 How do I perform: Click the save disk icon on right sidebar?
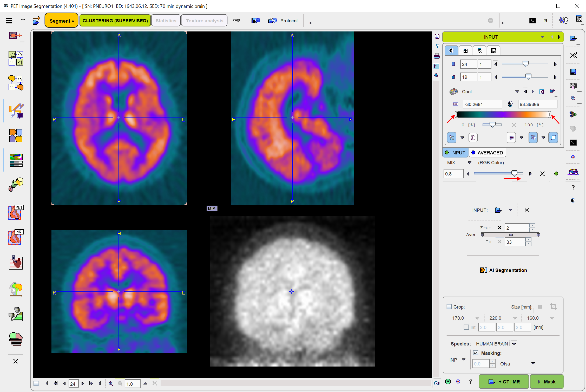pyautogui.click(x=573, y=72)
